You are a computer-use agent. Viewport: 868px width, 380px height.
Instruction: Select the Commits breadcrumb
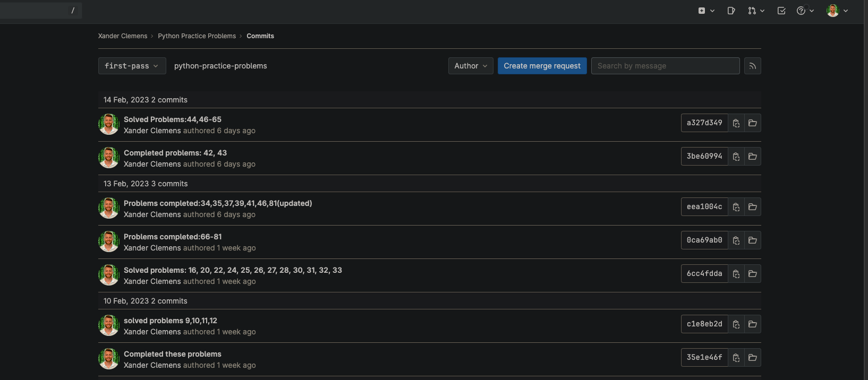coord(260,36)
